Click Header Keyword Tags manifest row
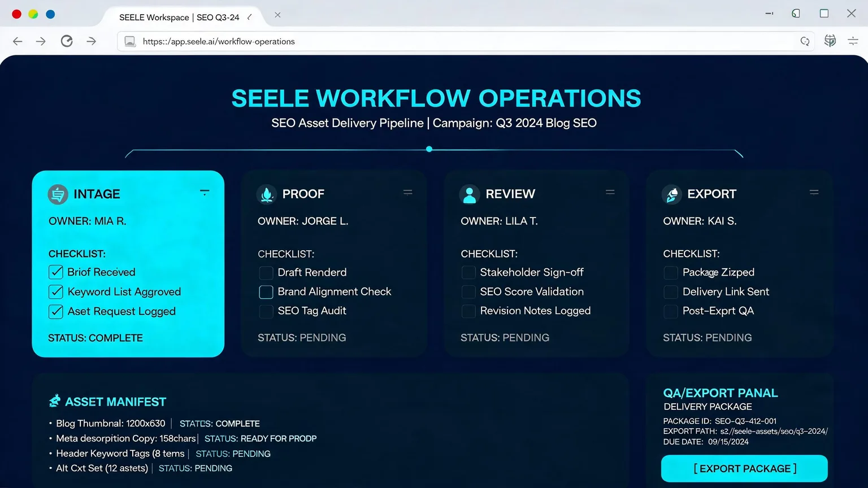This screenshot has height=488, width=868. click(159, 454)
